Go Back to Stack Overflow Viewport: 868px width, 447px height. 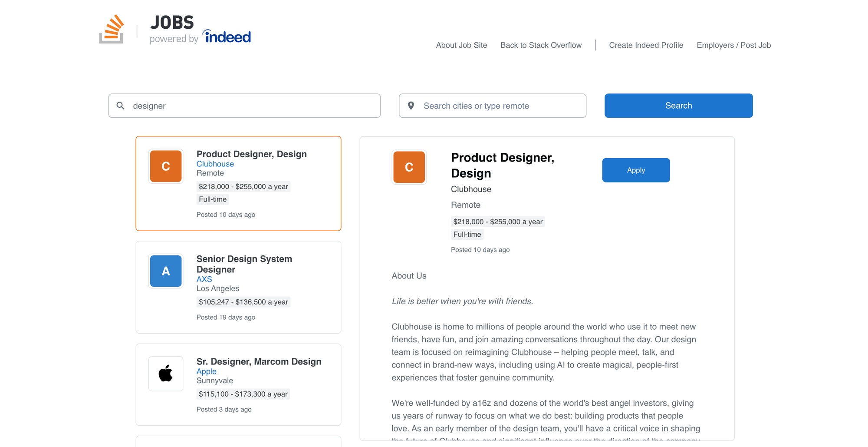[x=541, y=45]
